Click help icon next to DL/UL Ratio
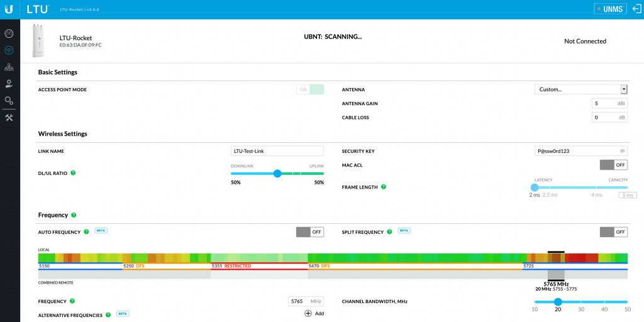Viewport: 644px width, 322px height. coord(73,173)
